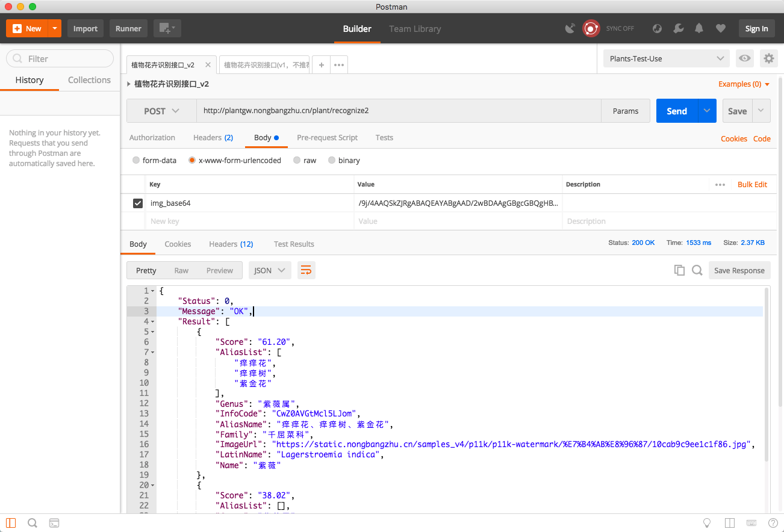Open Test Results tab

click(294, 244)
